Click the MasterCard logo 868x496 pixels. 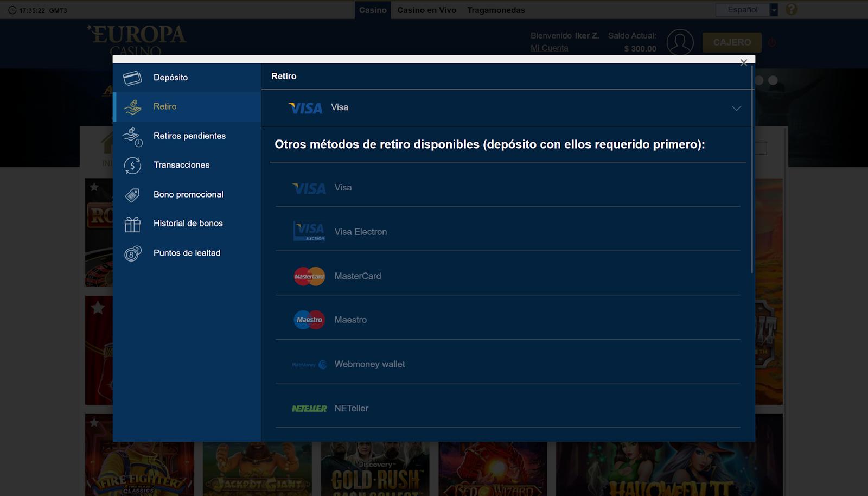click(309, 276)
